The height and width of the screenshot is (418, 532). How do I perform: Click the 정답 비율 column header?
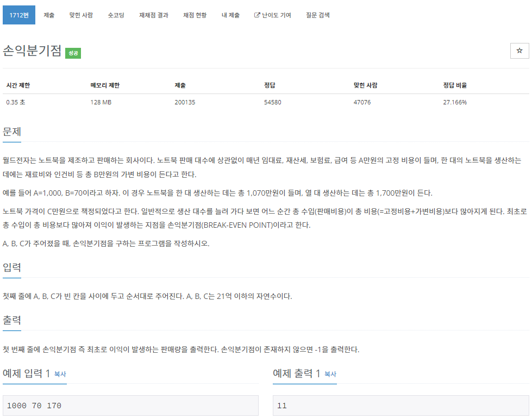(455, 85)
